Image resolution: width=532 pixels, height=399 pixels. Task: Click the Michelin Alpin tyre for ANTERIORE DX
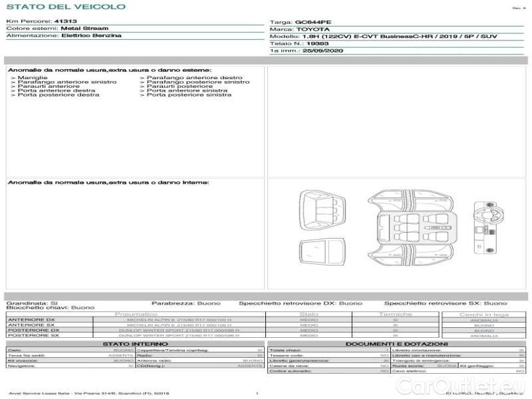pyautogui.click(x=179, y=320)
